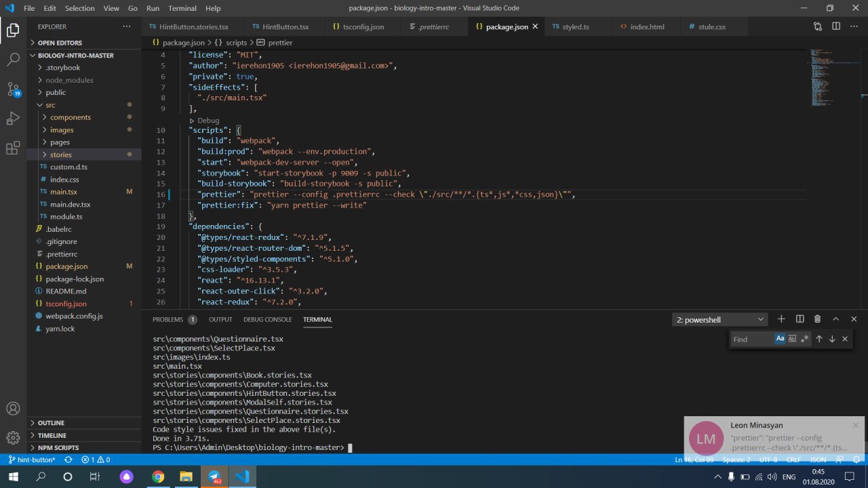Expand the components folder
The width and height of the screenshot is (868, 488).
(x=85, y=117)
